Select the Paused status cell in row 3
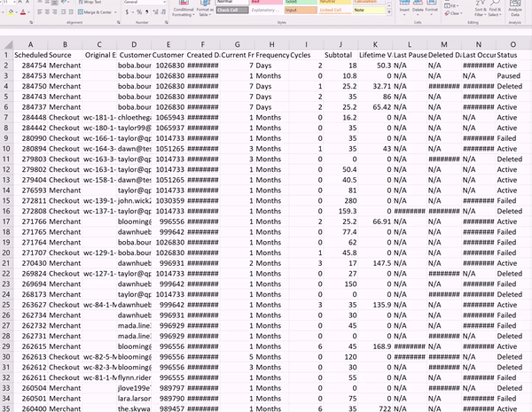 (x=513, y=75)
